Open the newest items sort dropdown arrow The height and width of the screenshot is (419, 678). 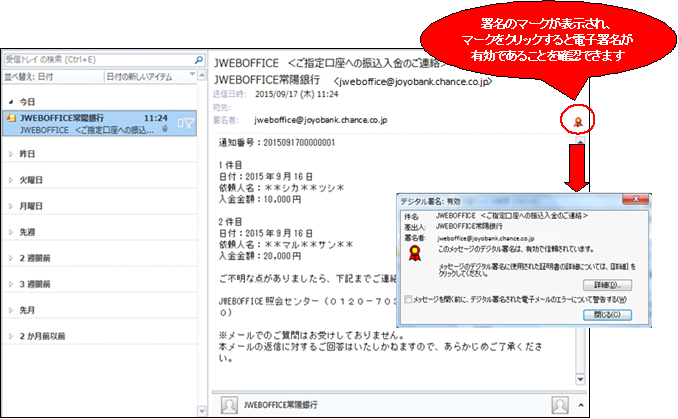tap(192, 75)
